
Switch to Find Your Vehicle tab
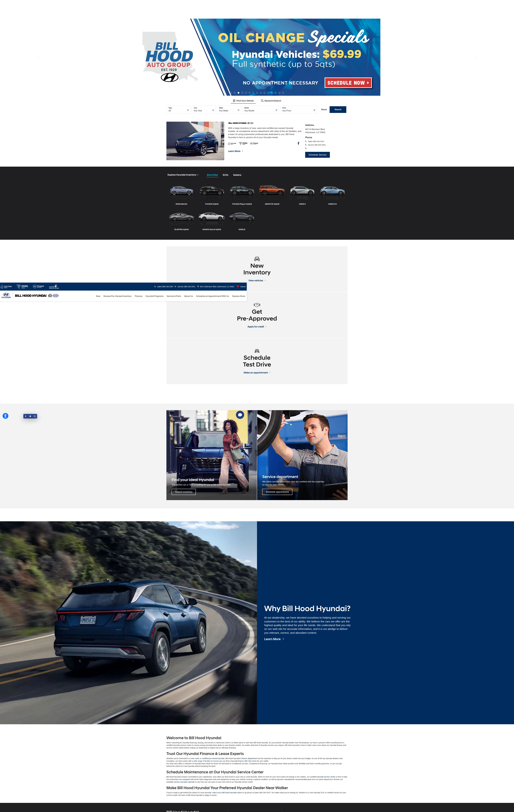pos(243,101)
